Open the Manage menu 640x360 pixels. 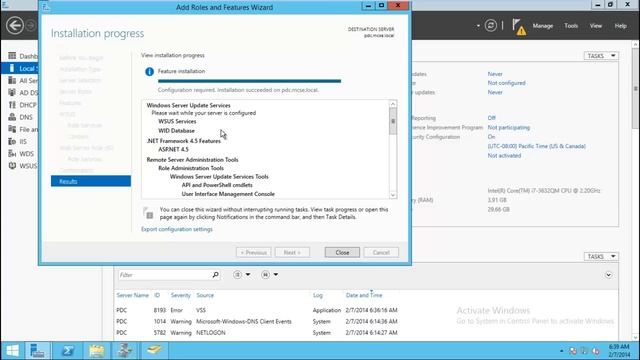[x=542, y=26]
